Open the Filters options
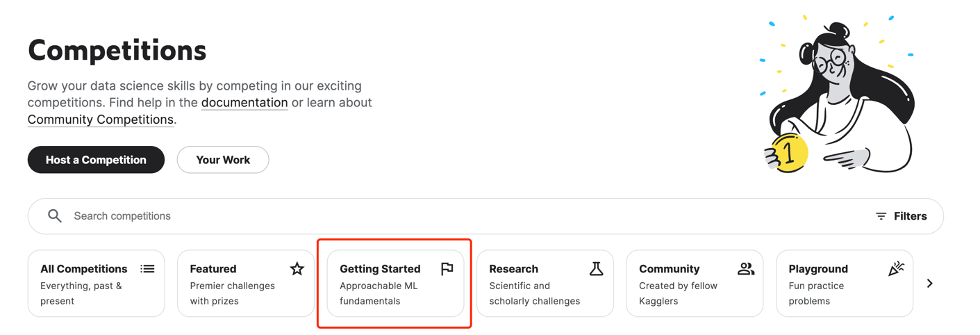Image resolution: width=980 pixels, height=335 pixels. pos(901,216)
